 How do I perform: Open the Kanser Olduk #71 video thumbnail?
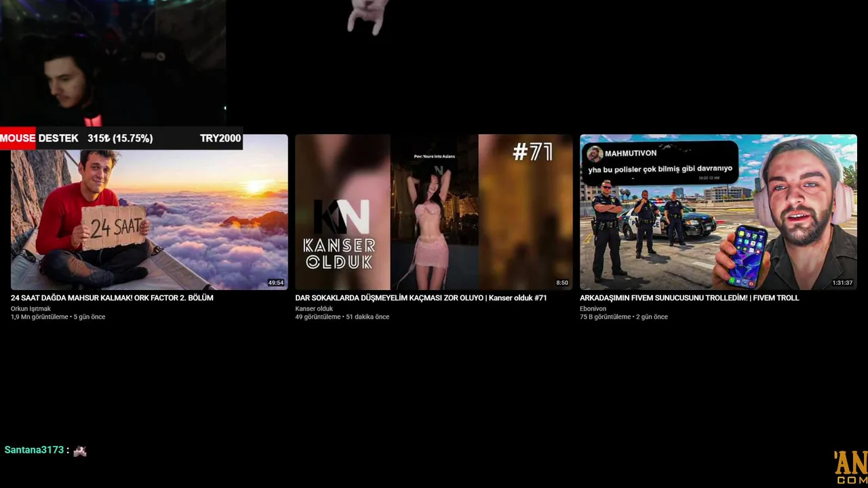434,212
